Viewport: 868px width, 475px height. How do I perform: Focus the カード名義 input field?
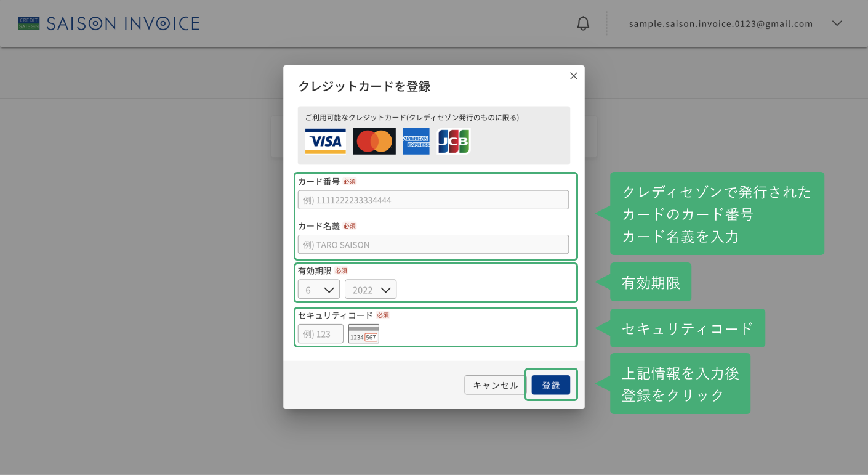(433, 244)
